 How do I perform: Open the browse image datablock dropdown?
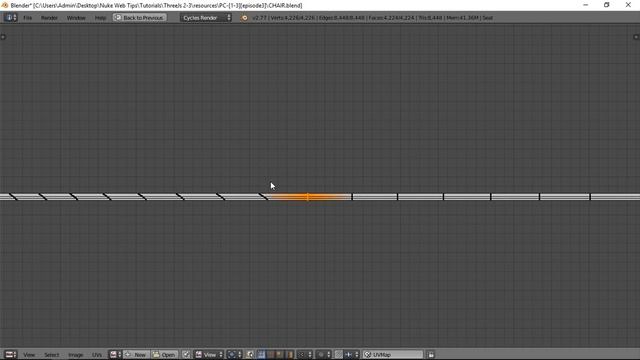coord(116,354)
